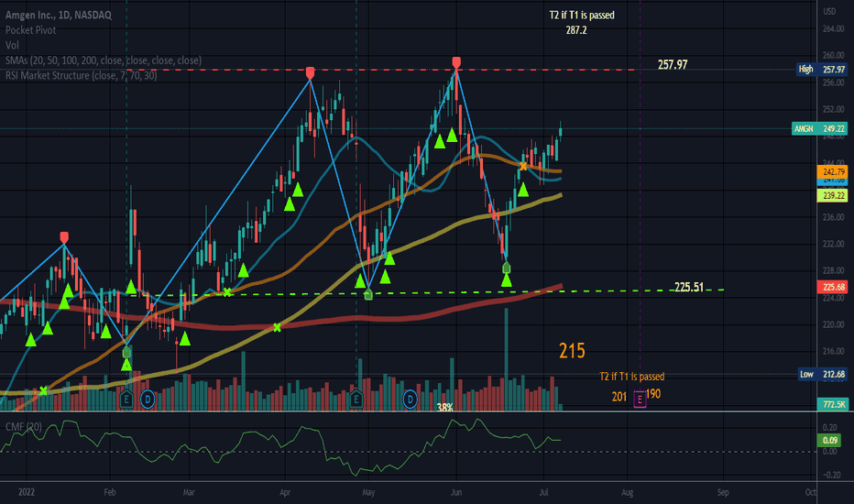The width and height of the screenshot is (854, 504).
Task: Click the tall volume bar in mid-June
Action: [x=507, y=359]
